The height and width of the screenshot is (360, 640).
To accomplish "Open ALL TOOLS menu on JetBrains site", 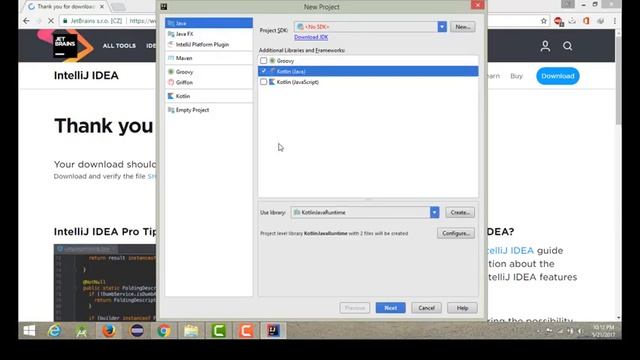I will coord(119,46).
